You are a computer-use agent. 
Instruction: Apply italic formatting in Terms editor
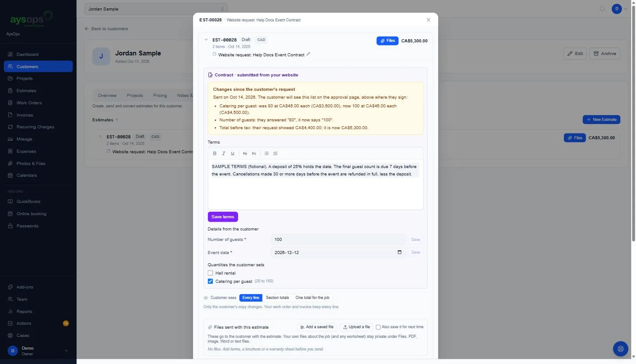224,154
